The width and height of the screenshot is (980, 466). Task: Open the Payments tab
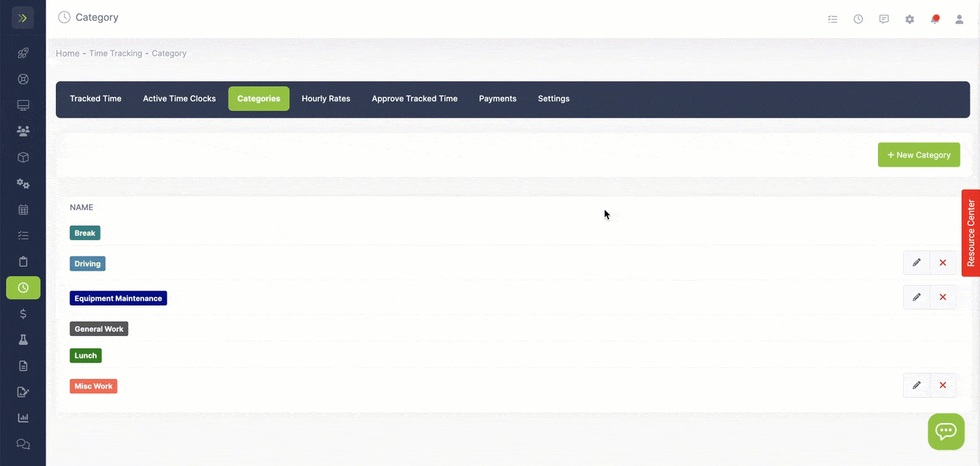coord(497,99)
